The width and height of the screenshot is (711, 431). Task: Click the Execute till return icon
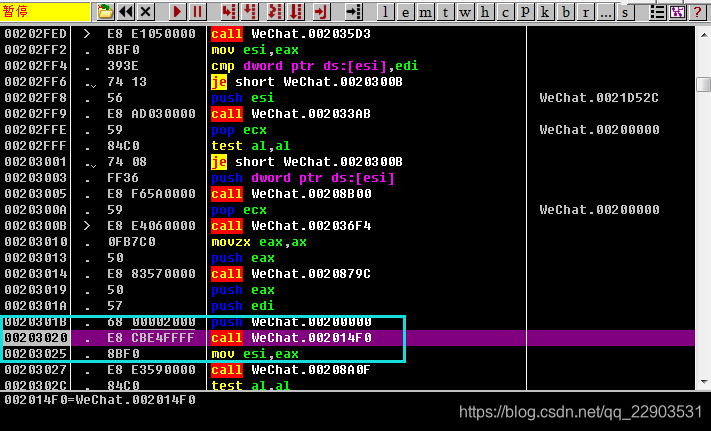coord(321,11)
